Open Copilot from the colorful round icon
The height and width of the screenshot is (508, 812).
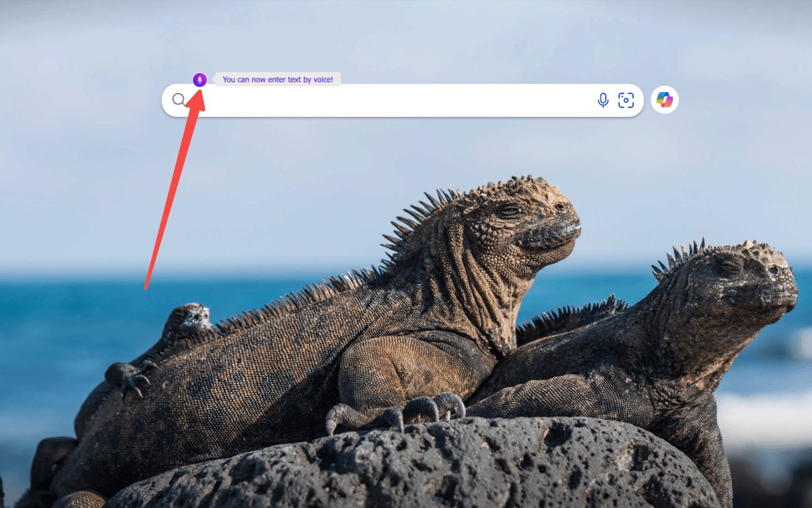click(665, 100)
